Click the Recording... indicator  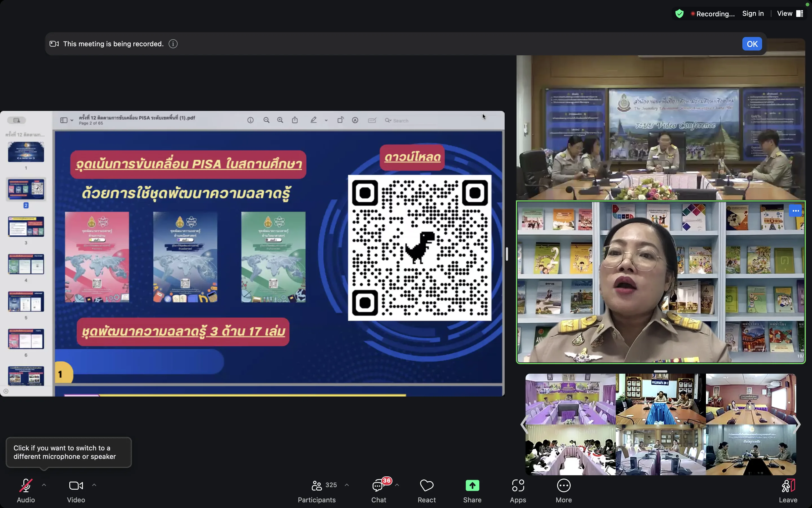(x=713, y=14)
